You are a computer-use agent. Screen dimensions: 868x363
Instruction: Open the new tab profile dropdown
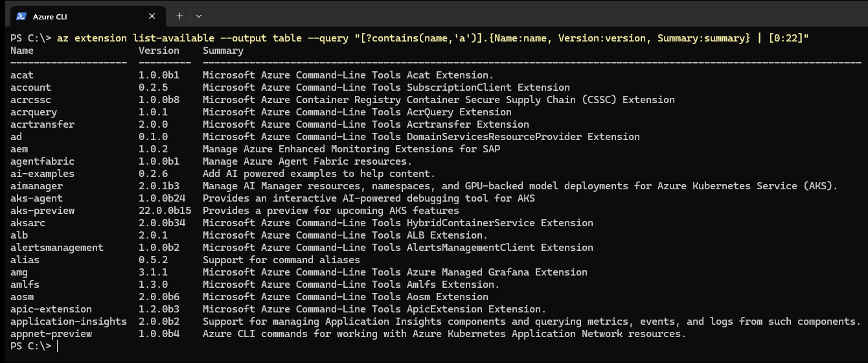(199, 16)
